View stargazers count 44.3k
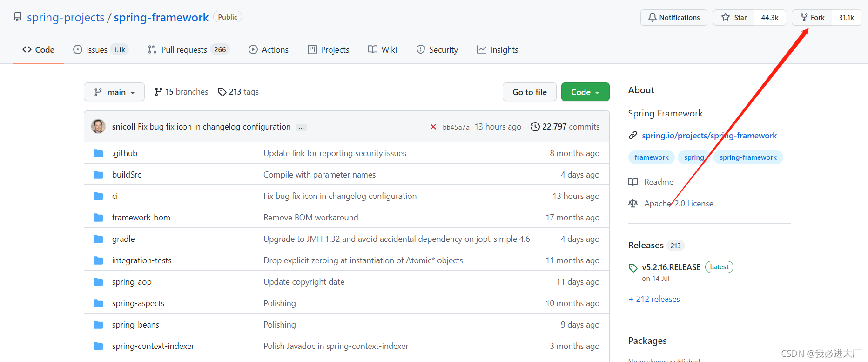This screenshot has height=362, width=868. coord(770,17)
